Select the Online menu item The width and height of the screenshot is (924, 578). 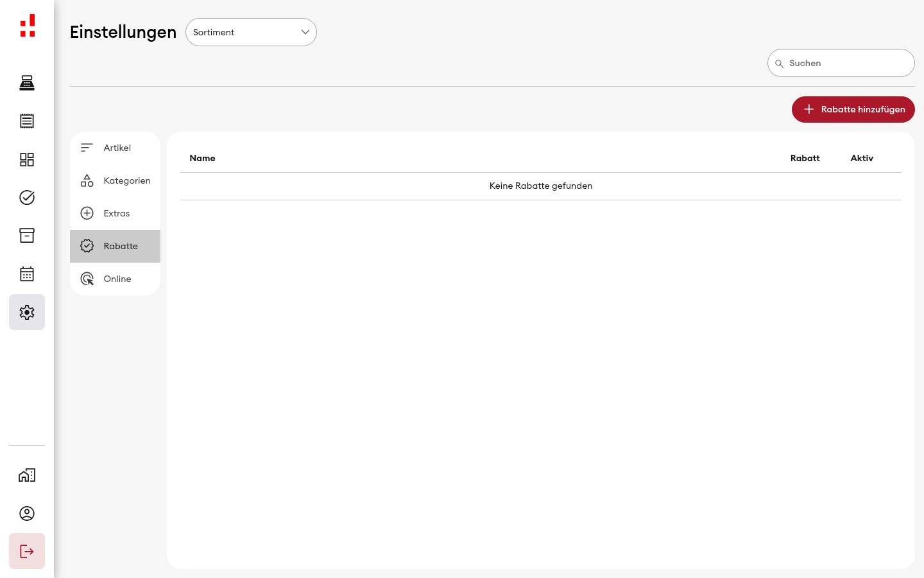tap(115, 279)
